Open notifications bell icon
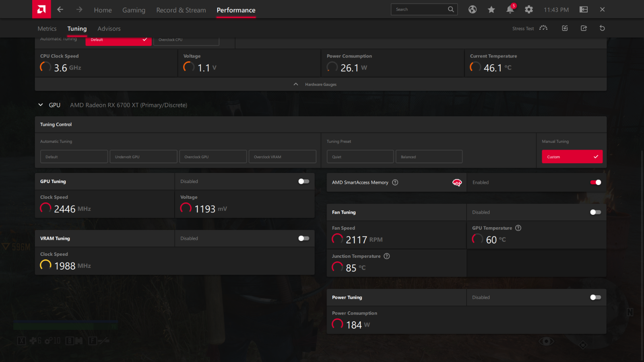The image size is (644, 362). click(510, 9)
